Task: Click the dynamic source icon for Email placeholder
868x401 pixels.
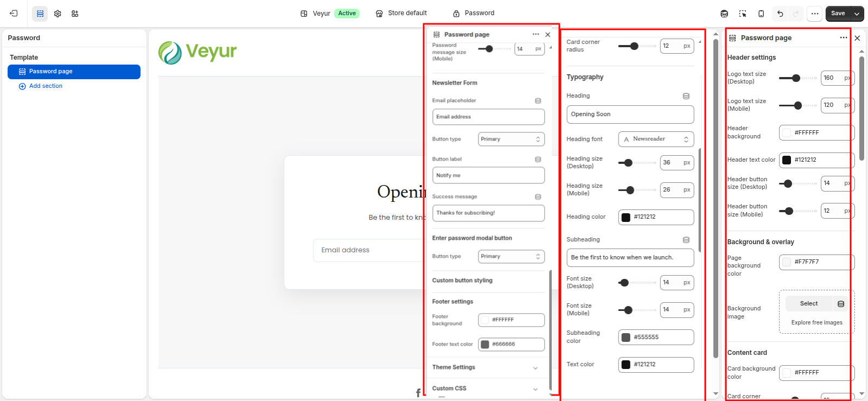Action: pos(538,101)
